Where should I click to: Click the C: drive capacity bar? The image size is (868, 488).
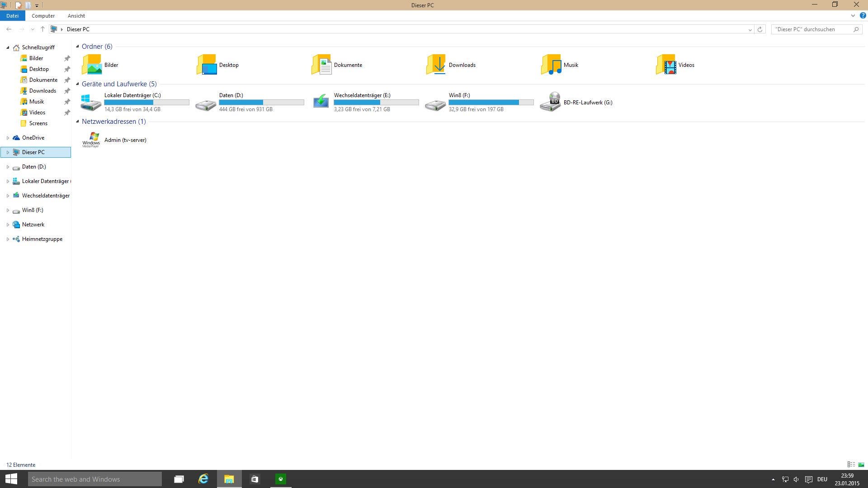tap(146, 103)
